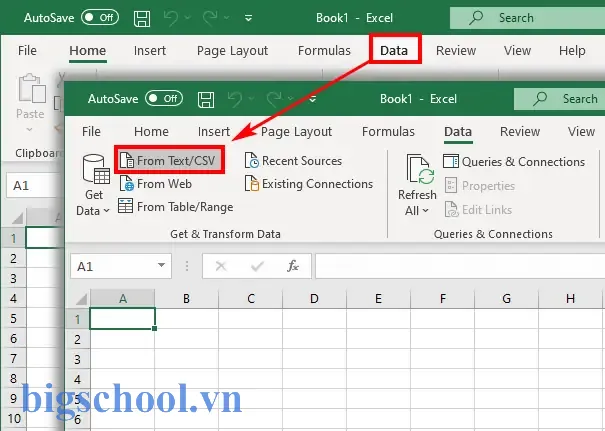This screenshot has width=605, height=431.
Task: Click the Insert tab in back window
Action: (x=150, y=51)
